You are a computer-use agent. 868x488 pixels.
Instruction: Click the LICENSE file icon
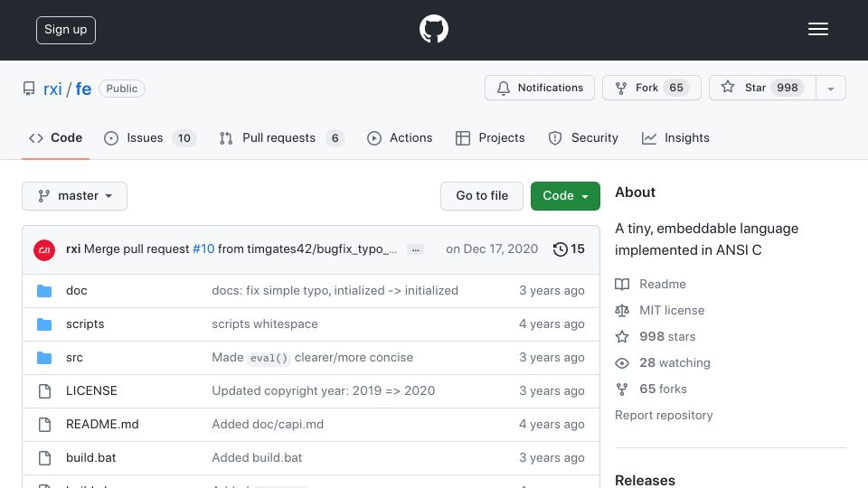coord(45,391)
